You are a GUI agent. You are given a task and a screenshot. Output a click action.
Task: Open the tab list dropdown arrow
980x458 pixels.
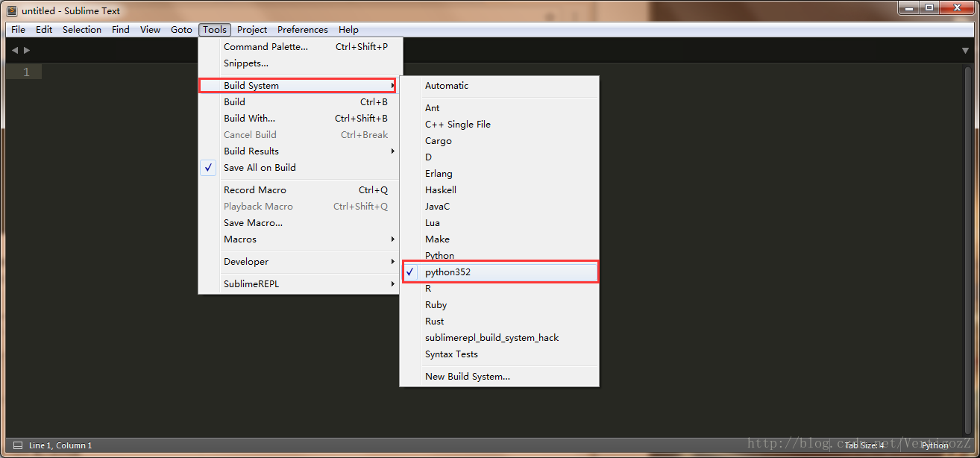pos(965,51)
